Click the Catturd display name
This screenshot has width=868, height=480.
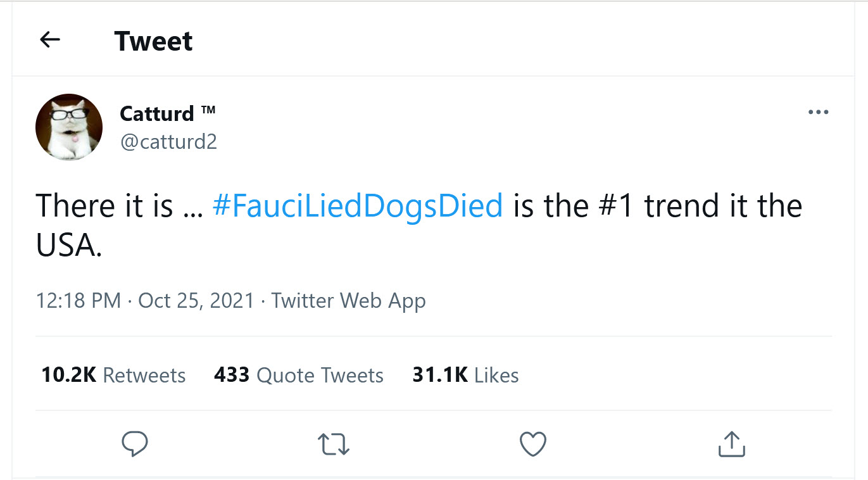157,114
